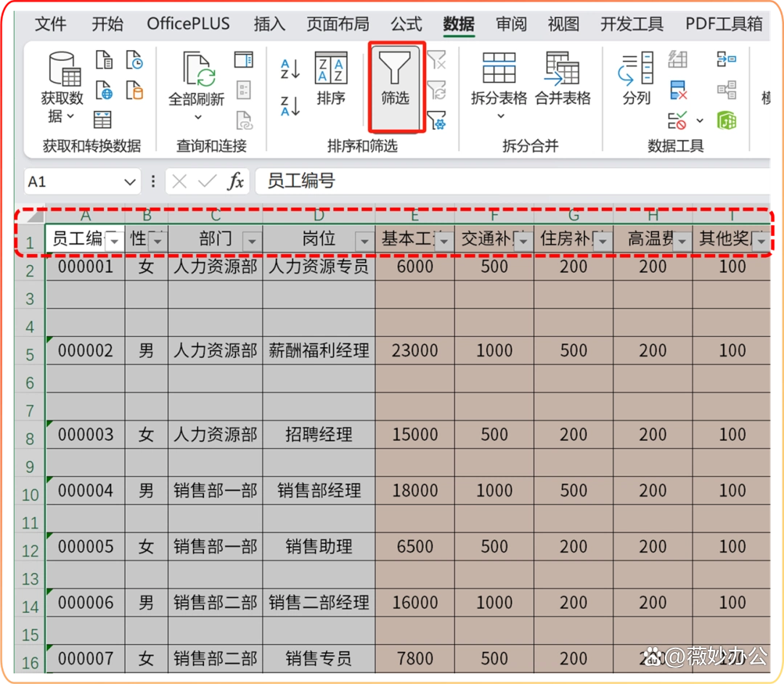Image resolution: width=784 pixels, height=684 pixels.
Task: Click the remove duplicates icon in 数据工具
Action: click(677, 91)
